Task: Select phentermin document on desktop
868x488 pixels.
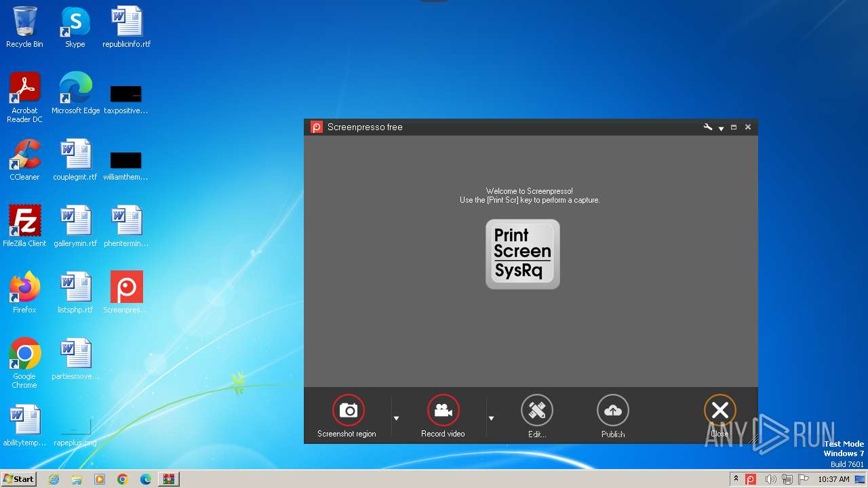Action: coord(126,226)
